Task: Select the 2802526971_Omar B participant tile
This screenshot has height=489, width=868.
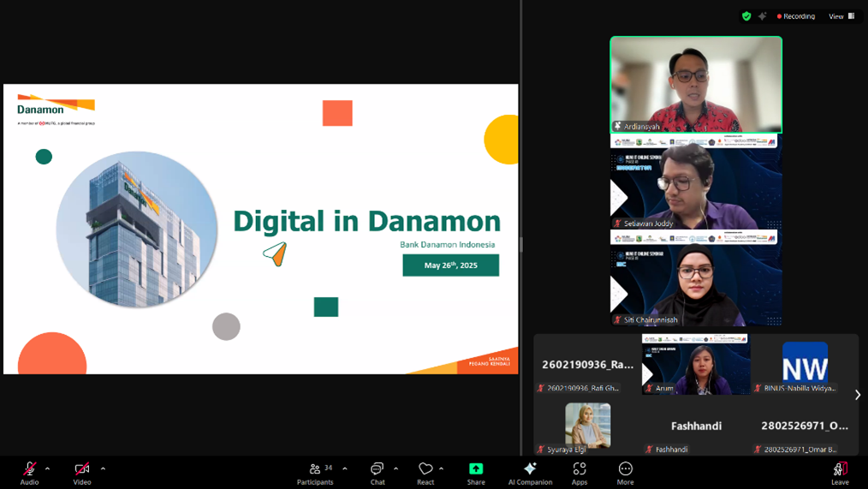Action: click(805, 426)
